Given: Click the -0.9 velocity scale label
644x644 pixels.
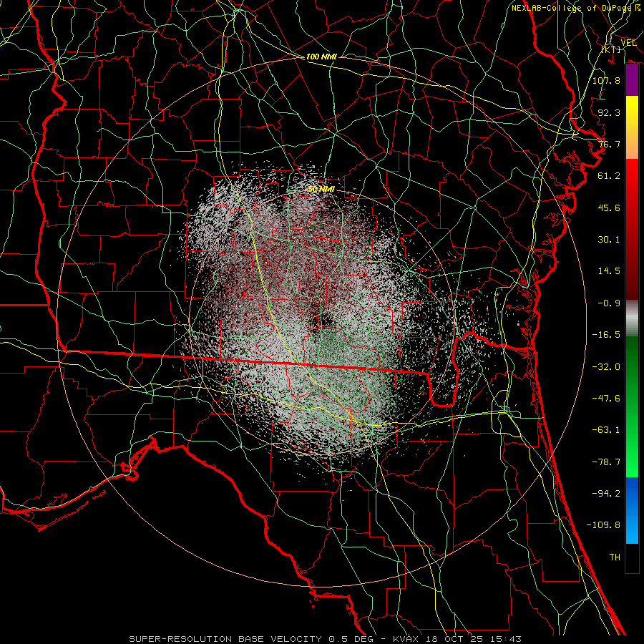Looking at the screenshot, I should [x=609, y=303].
